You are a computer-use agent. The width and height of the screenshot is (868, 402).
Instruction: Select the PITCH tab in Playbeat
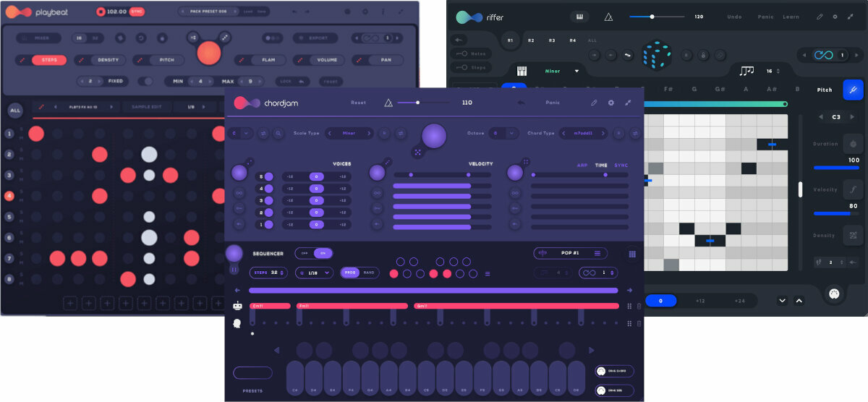[166, 60]
